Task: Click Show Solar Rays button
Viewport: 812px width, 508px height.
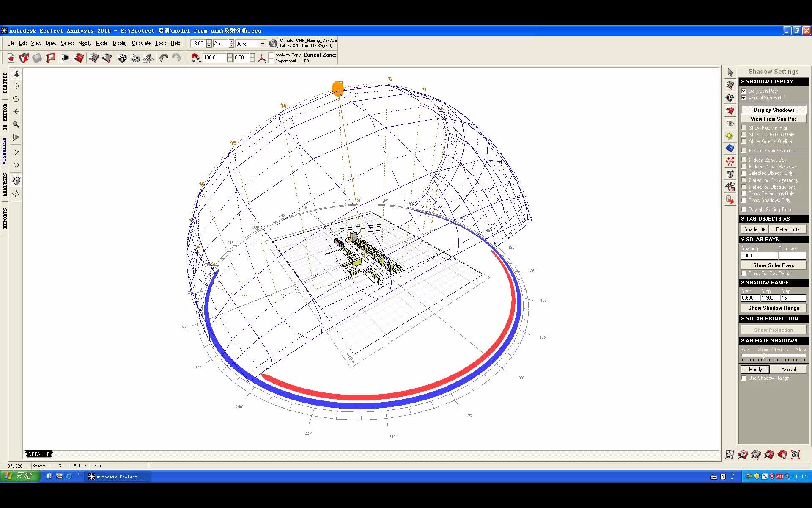Action: 774,265
